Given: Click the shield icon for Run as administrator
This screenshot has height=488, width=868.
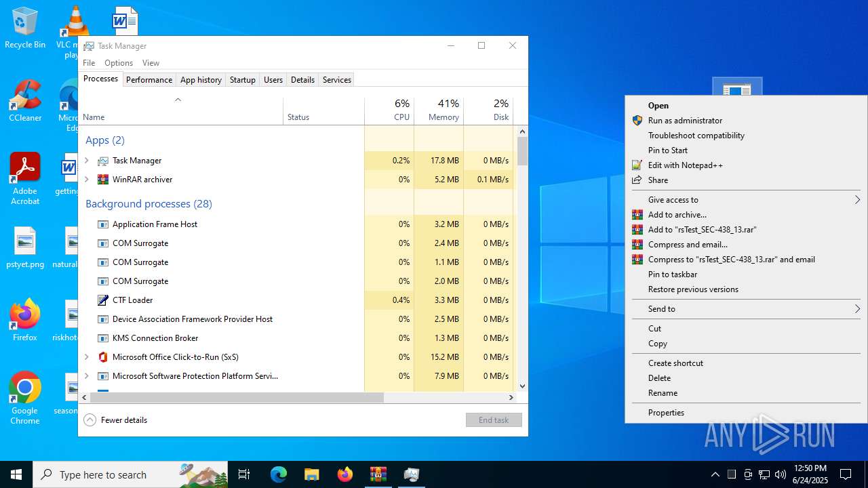Looking at the screenshot, I should tap(637, 121).
